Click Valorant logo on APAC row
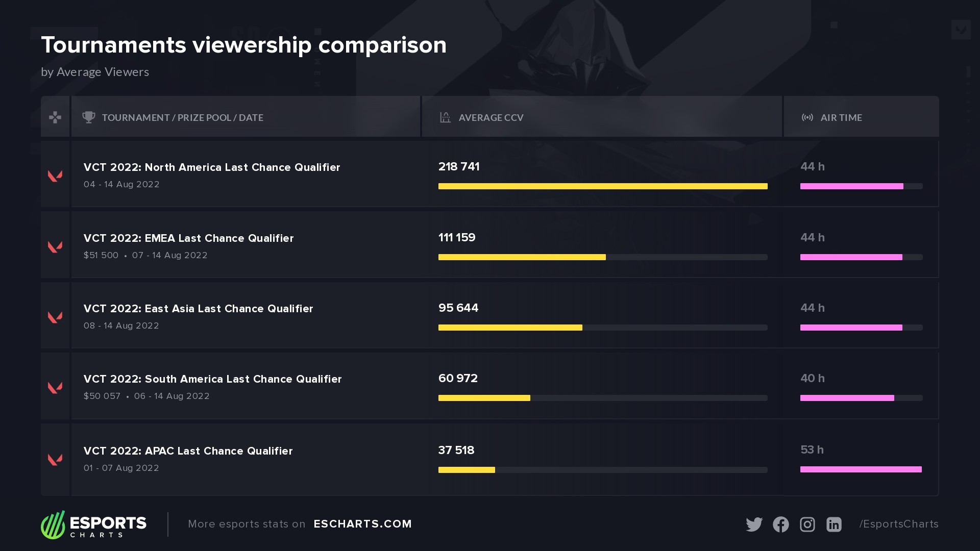Viewport: 980px width, 551px height. 55,459
